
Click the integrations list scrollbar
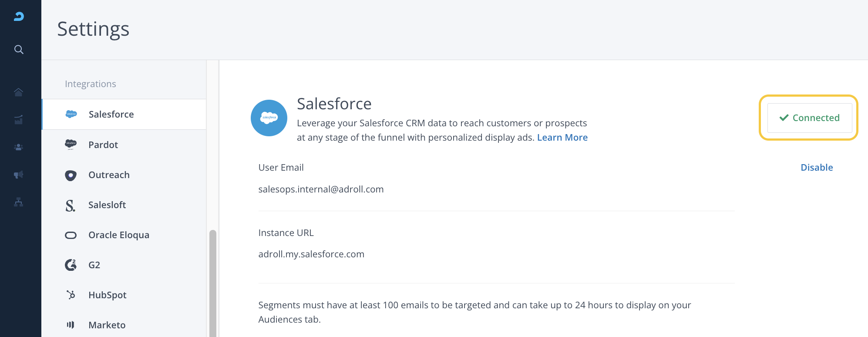[x=213, y=283]
